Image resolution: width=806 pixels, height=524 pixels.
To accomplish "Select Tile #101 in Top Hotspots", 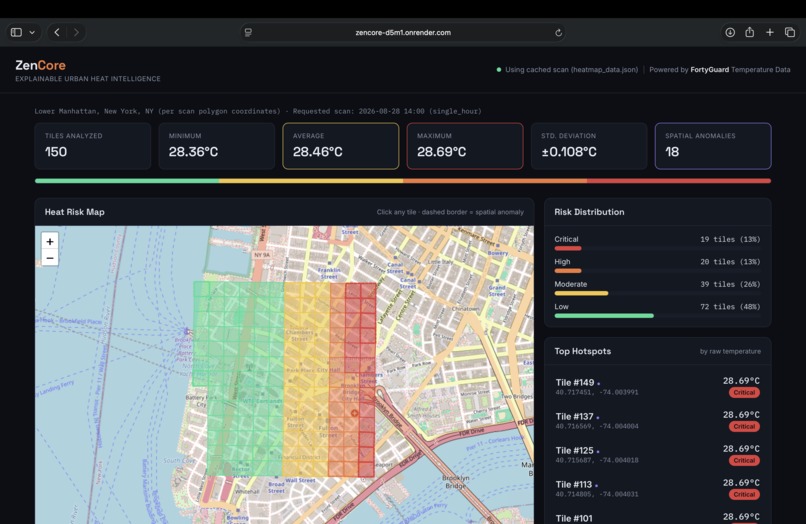I will (x=657, y=517).
